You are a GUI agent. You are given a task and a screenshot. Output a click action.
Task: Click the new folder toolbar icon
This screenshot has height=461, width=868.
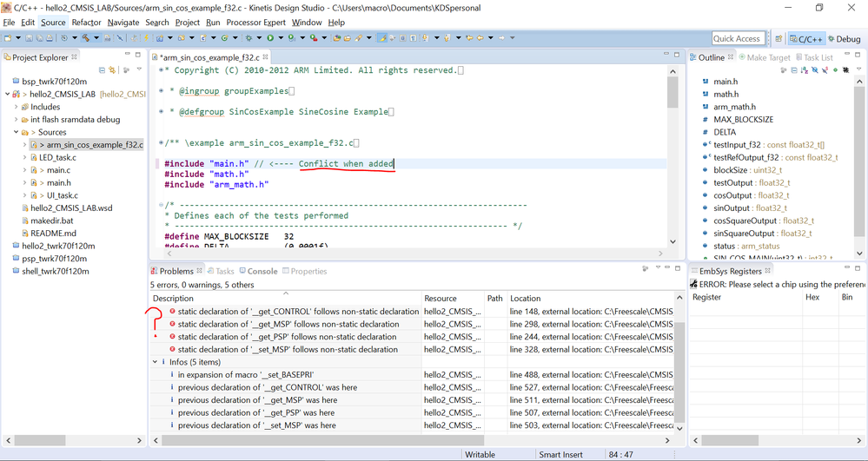(181, 38)
